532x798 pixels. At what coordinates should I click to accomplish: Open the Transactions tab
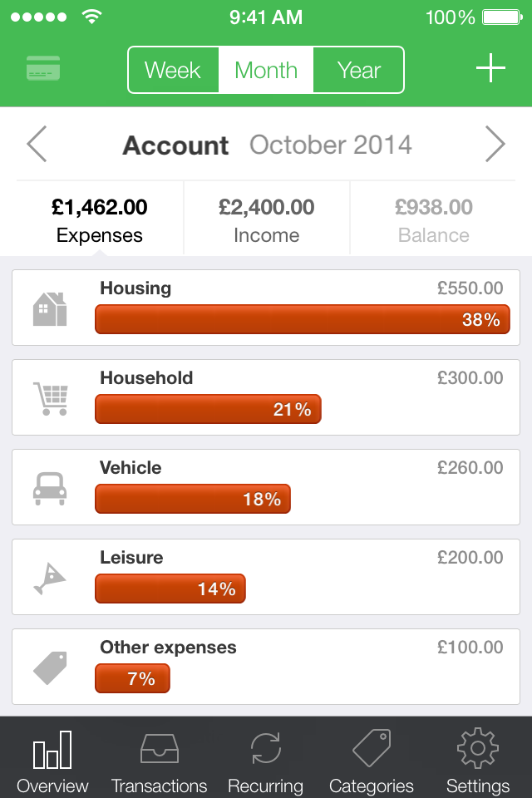(160, 761)
